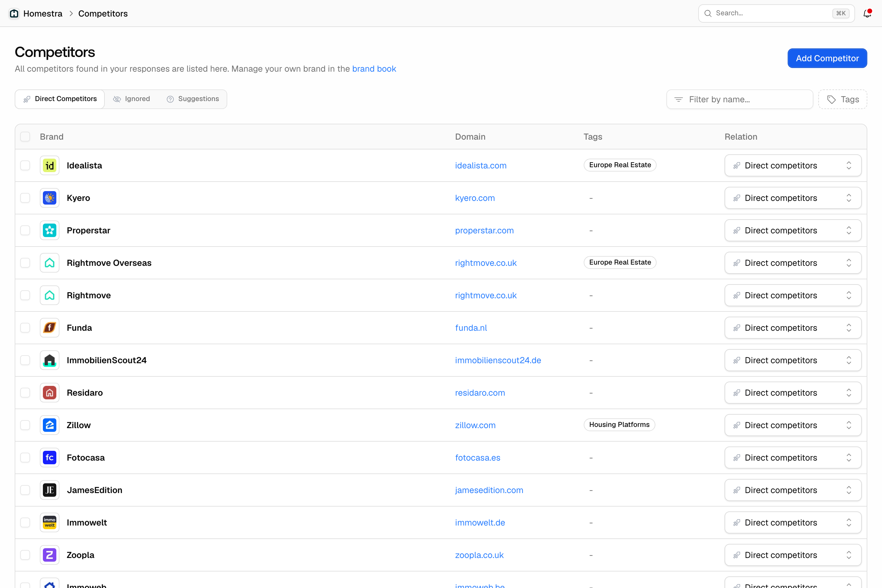Click the filter lines icon
This screenshot has height=588, width=882.
coord(678,99)
